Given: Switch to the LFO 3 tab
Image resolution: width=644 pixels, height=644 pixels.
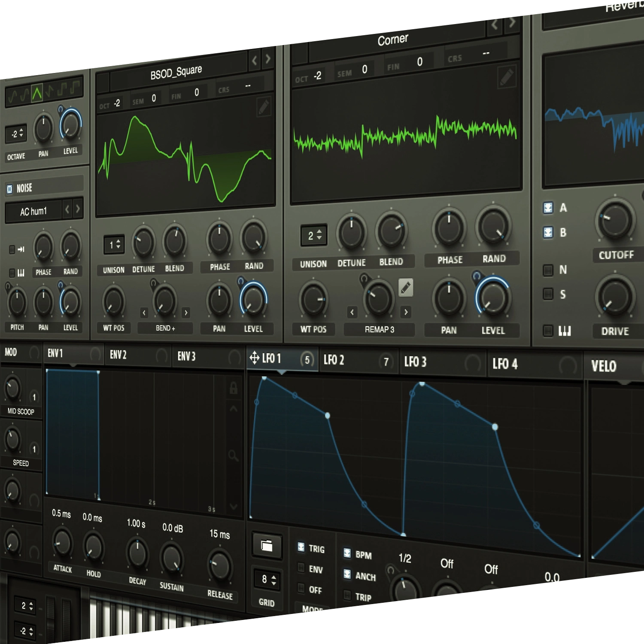Looking at the screenshot, I should point(415,362).
